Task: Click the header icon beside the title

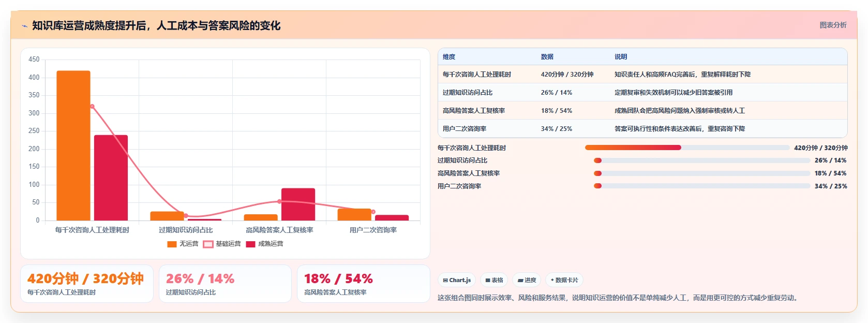Action: click(x=24, y=26)
